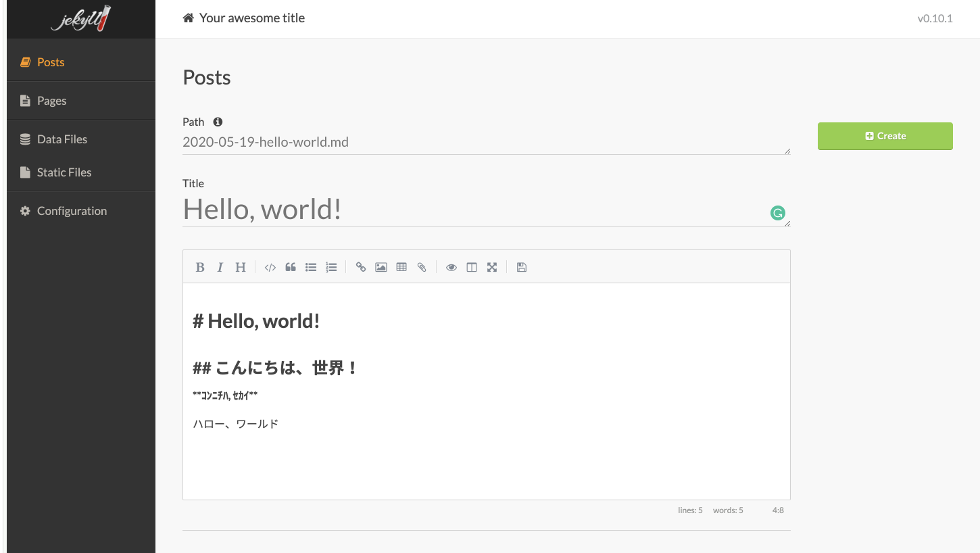Click into the Title field 'Hello, world!'
Viewport: 980px width, 553px height.
coord(487,210)
